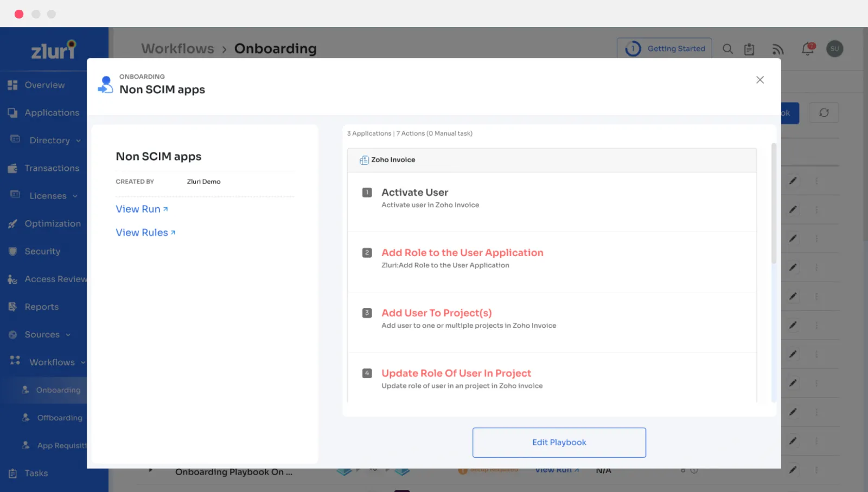Open Optimization in sidebar
868x492 pixels.
click(x=53, y=223)
